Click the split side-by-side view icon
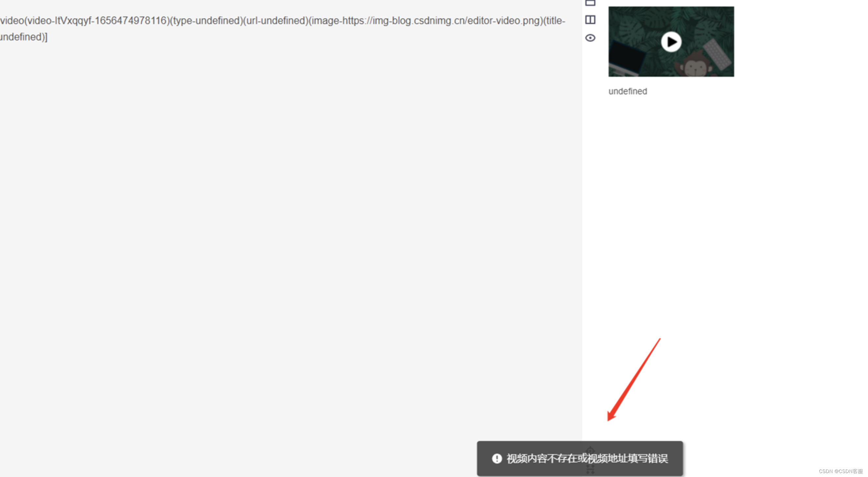 [590, 20]
